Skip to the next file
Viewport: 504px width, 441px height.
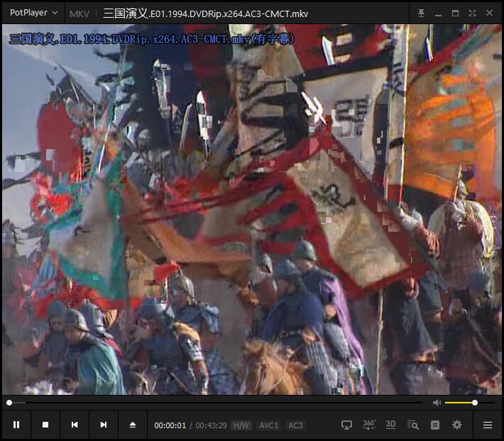tap(104, 425)
